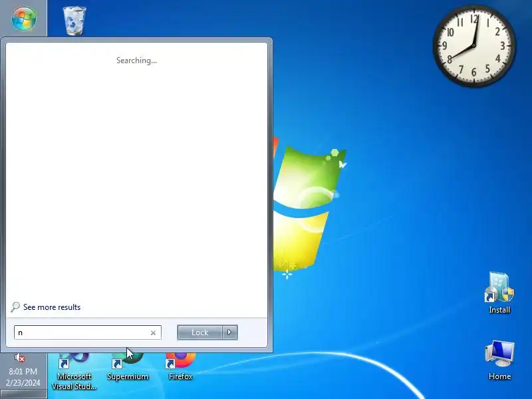Image resolution: width=532 pixels, height=399 pixels.
Task: Open the 8:01 PM clock in taskbar
Action: point(23,372)
